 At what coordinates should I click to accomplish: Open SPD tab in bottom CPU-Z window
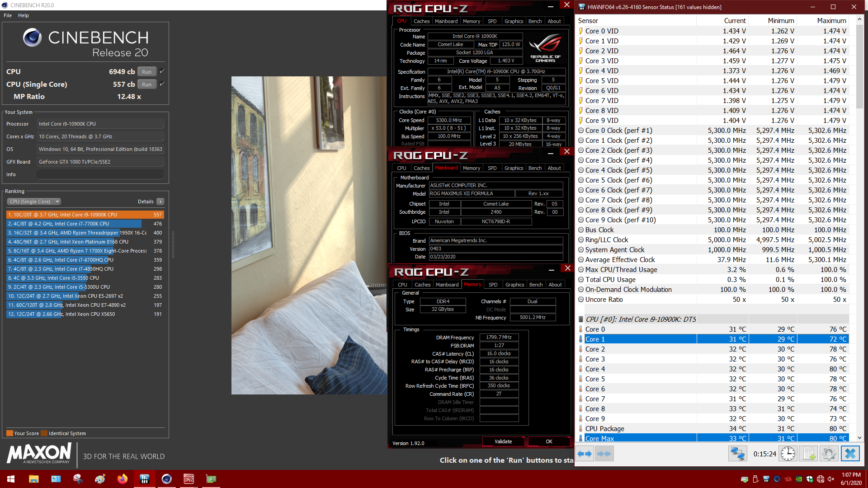[493, 285]
